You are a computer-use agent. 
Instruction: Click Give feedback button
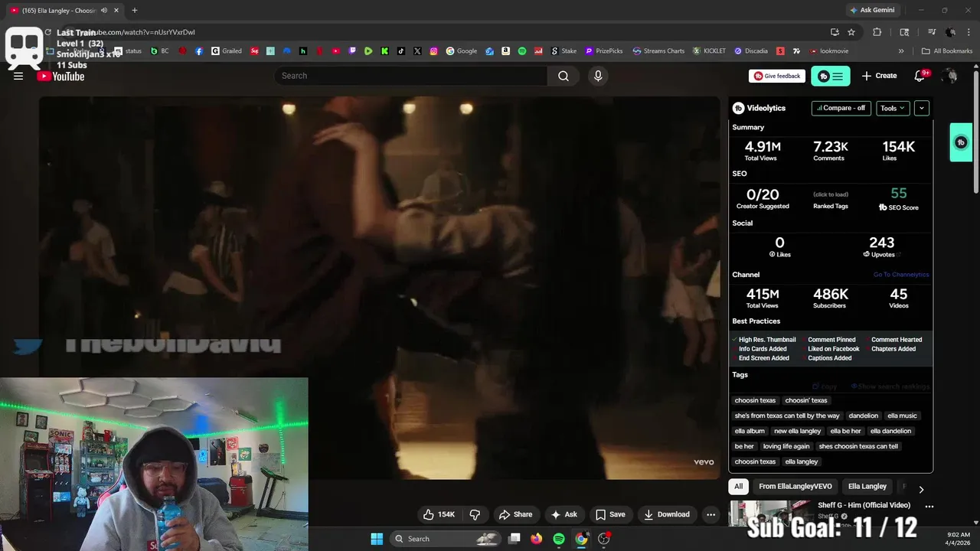777,76
